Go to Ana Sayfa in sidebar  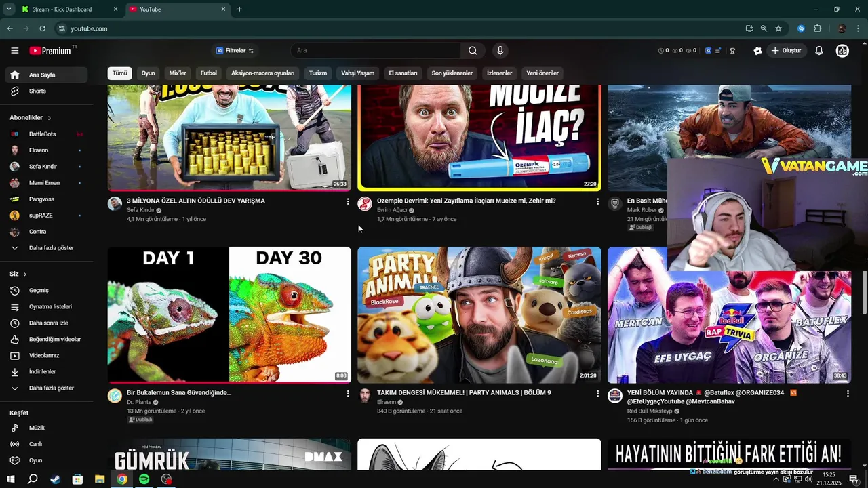47,75
